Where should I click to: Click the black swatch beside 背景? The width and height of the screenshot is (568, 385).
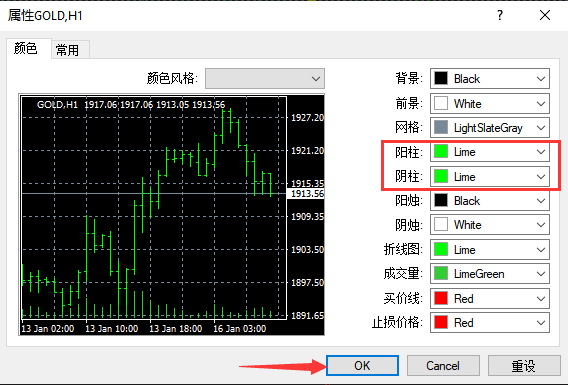point(441,79)
